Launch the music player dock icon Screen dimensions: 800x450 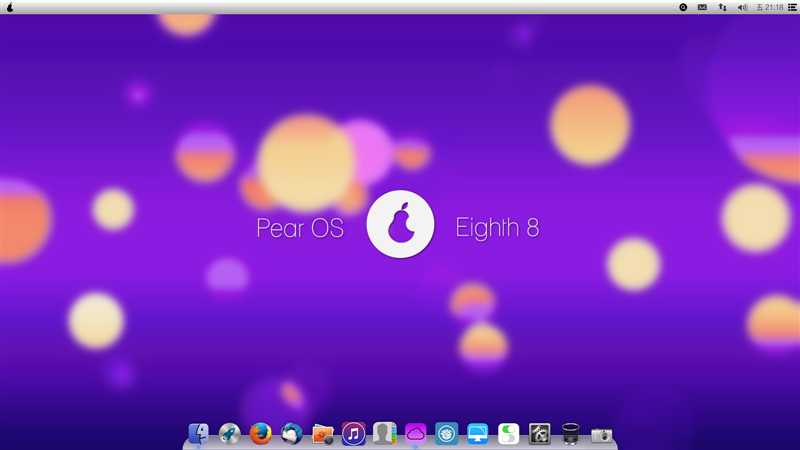click(x=354, y=434)
